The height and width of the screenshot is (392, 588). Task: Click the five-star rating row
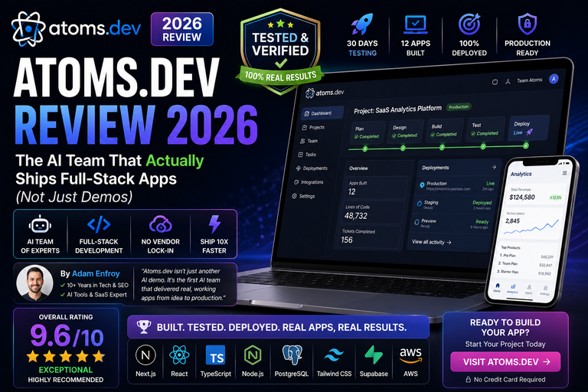(x=66, y=356)
